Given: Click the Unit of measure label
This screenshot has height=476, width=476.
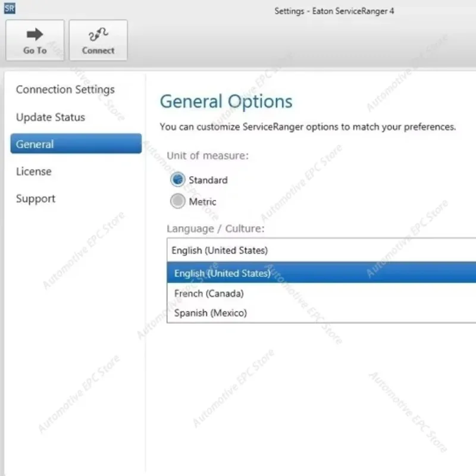Looking at the screenshot, I should (x=208, y=156).
